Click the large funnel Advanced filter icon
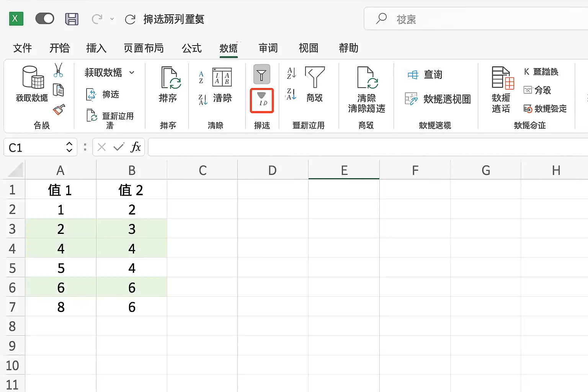 [x=315, y=77]
